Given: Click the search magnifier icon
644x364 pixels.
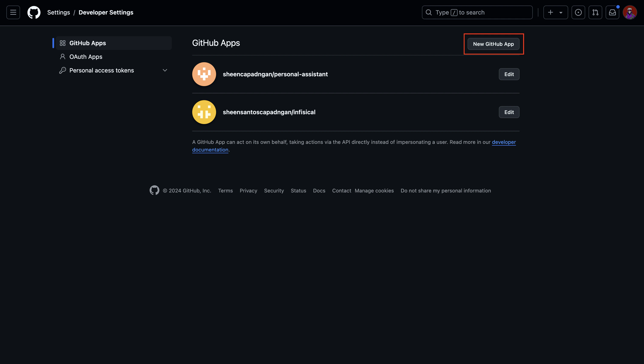Looking at the screenshot, I should click(x=429, y=12).
